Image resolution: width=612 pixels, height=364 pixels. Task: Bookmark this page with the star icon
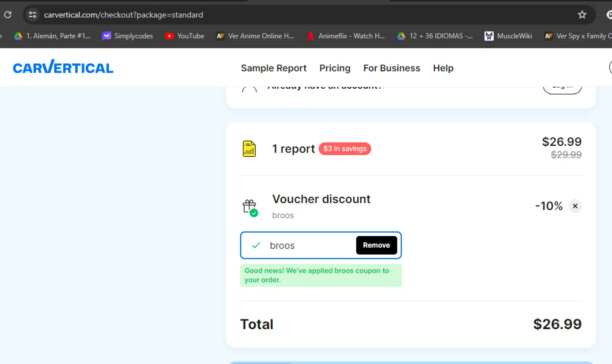[x=582, y=15]
